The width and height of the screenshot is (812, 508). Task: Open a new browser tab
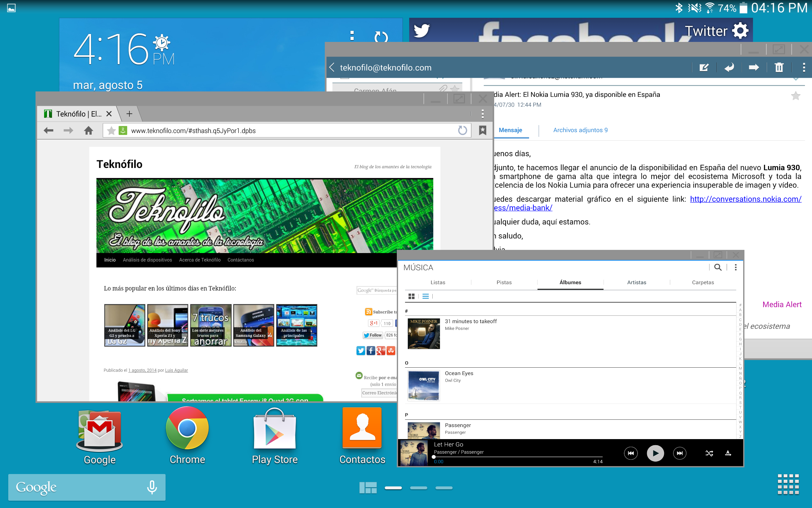(129, 114)
